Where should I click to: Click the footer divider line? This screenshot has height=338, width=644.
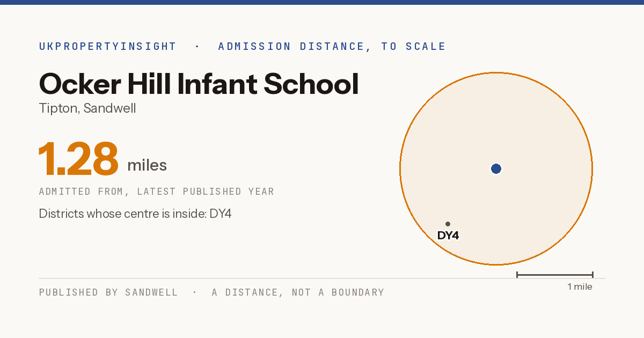tap(322, 278)
